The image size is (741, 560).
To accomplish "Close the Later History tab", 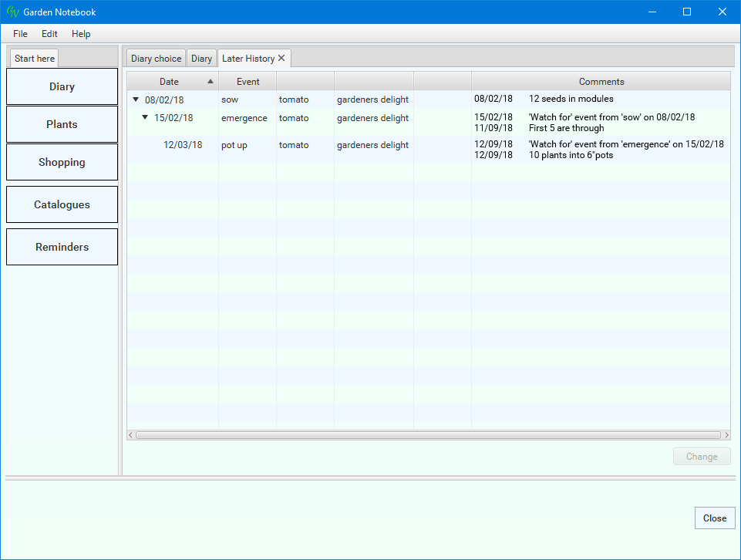I will click(x=281, y=58).
